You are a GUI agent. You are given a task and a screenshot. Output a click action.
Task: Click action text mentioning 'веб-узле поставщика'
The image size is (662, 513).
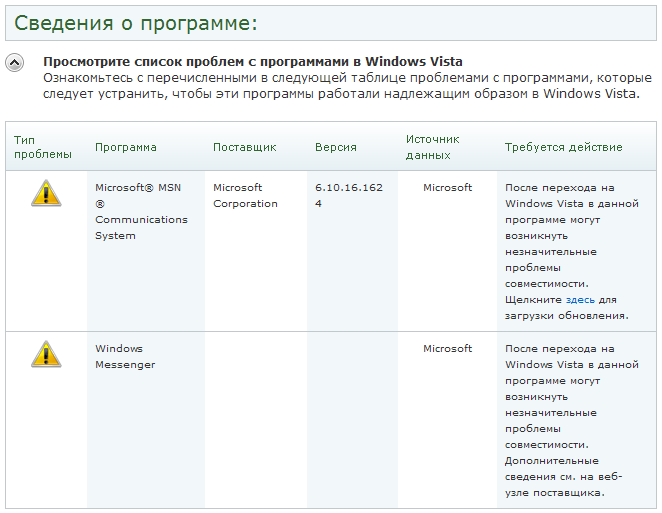tap(572, 421)
